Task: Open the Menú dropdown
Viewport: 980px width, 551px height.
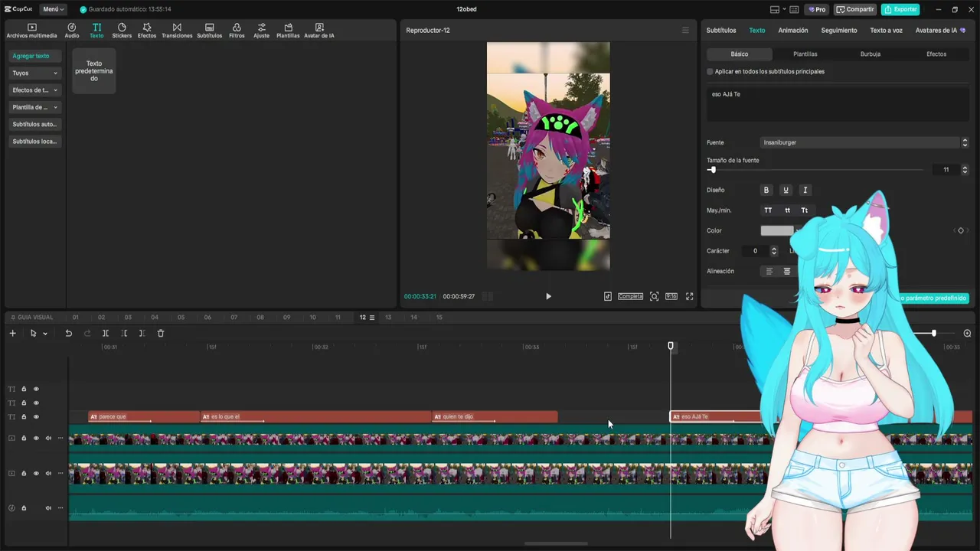Action: (54, 9)
